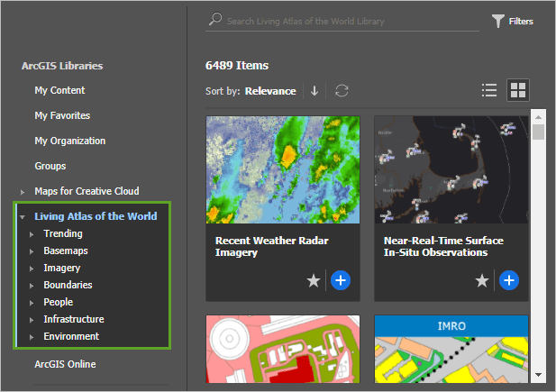Select Maps for Creative Cloud
The image size is (556, 392).
(x=87, y=191)
